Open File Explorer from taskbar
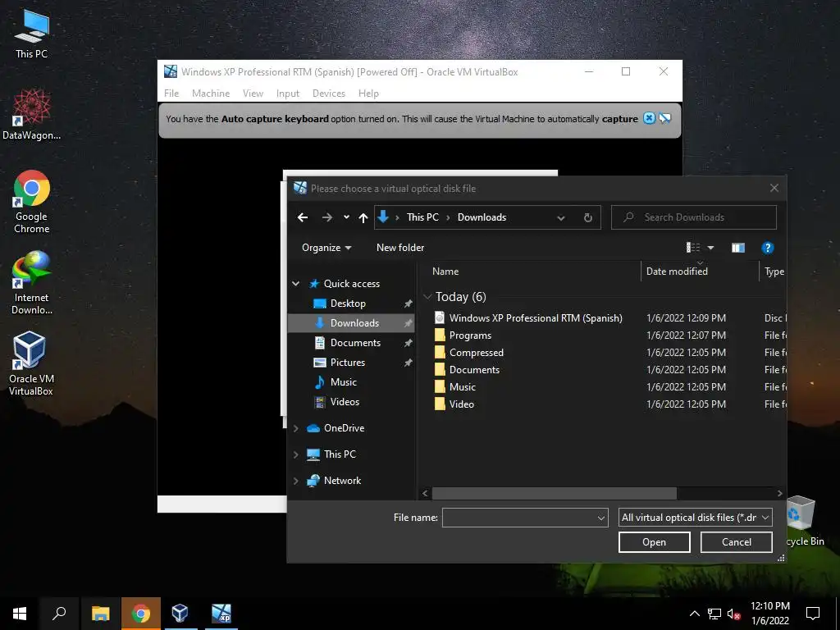 click(100, 614)
